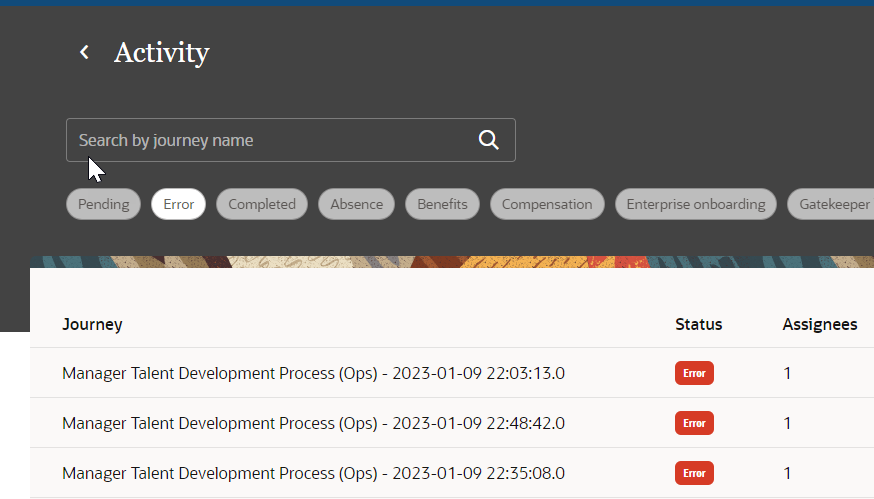
Task: Go back using the arrow beside Activity
Action: click(x=84, y=52)
